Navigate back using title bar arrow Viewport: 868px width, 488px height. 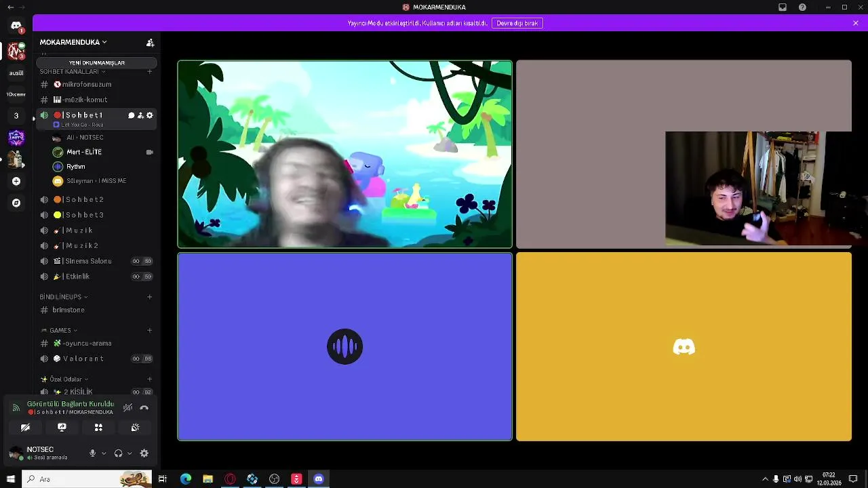pos(10,7)
